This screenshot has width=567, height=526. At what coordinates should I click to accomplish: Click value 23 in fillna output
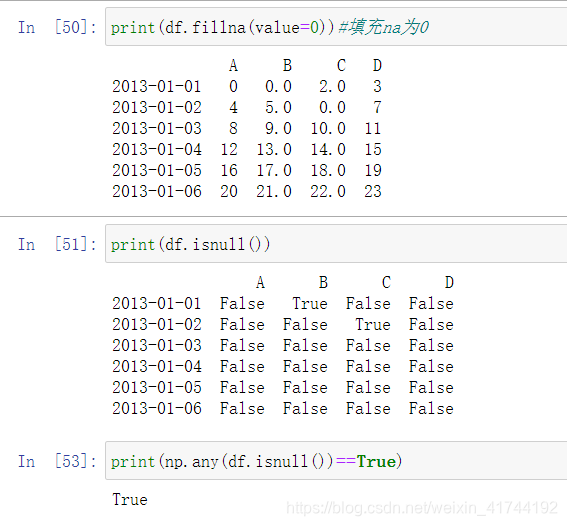[373, 191]
